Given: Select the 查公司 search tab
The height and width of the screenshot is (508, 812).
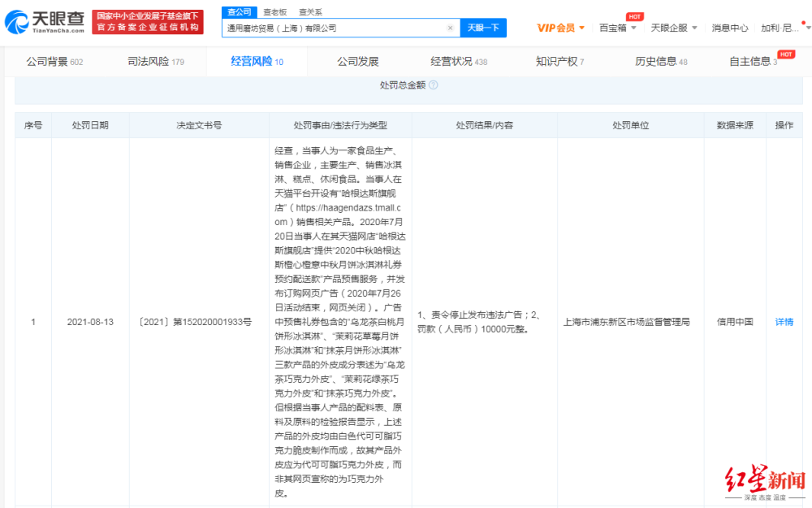Looking at the screenshot, I should click(240, 11).
